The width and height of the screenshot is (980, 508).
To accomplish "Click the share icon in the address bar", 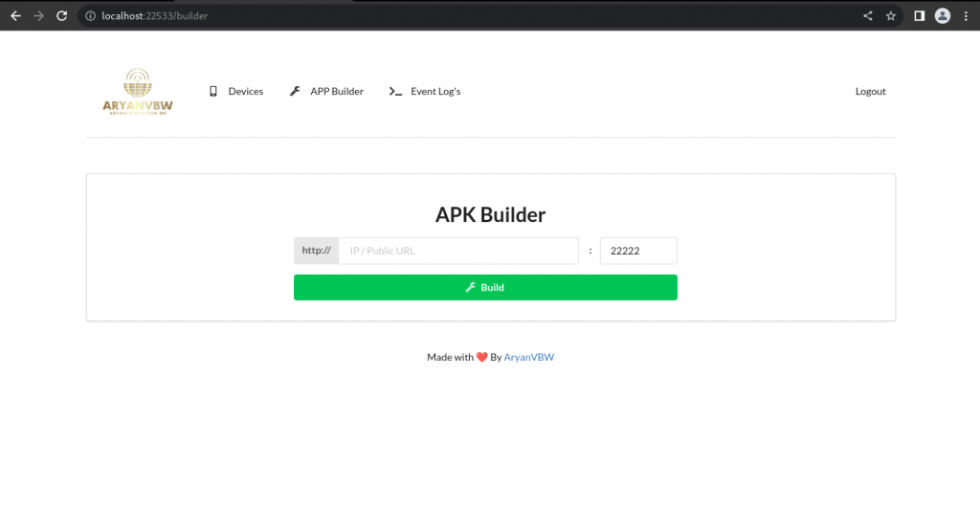I will click(868, 15).
